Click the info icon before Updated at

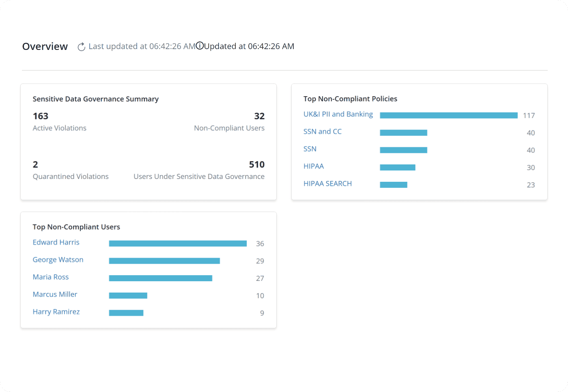click(200, 46)
